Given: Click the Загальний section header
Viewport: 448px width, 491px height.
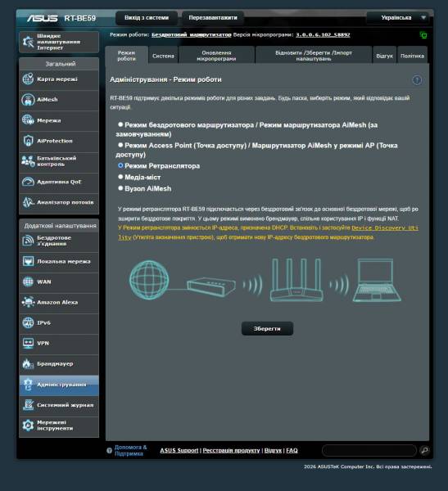Looking at the screenshot, I should click(x=59, y=64).
